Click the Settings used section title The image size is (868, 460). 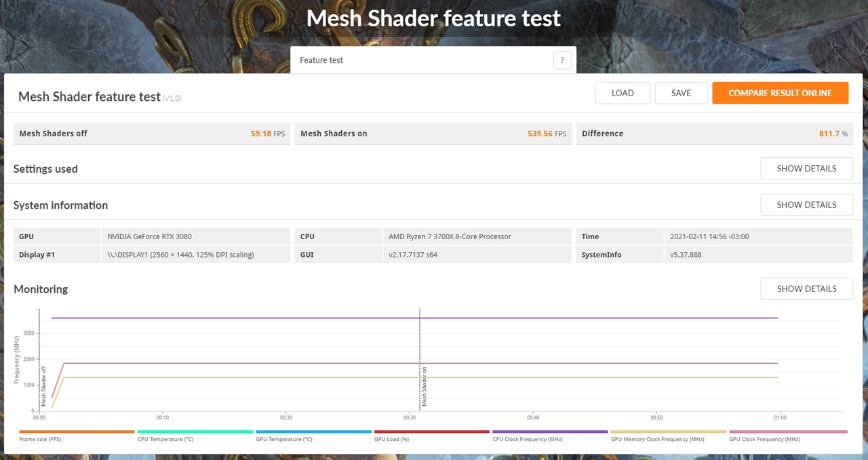point(45,169)
